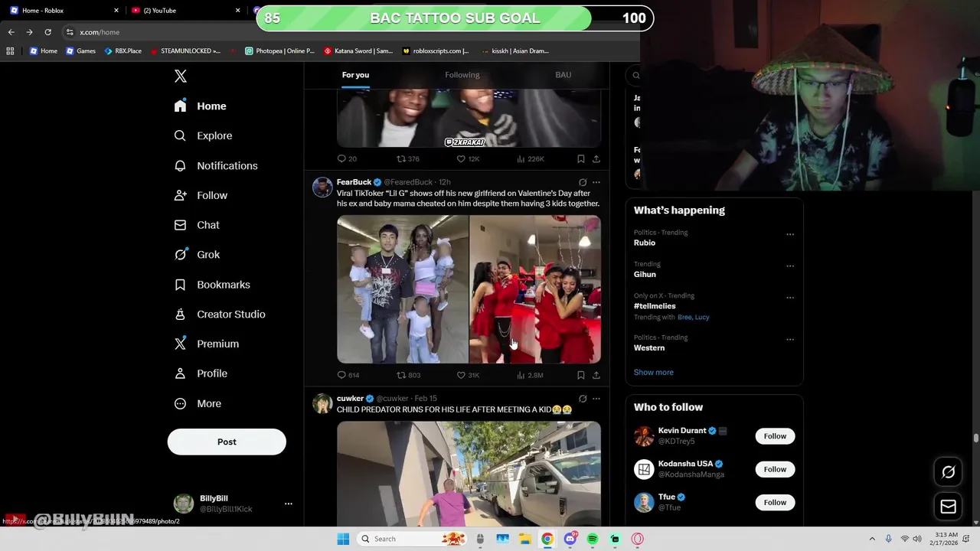Open Spotify from the taskbar
Image resolution: width=980 pixels, height=551 pixels.
tap(593, 539)
